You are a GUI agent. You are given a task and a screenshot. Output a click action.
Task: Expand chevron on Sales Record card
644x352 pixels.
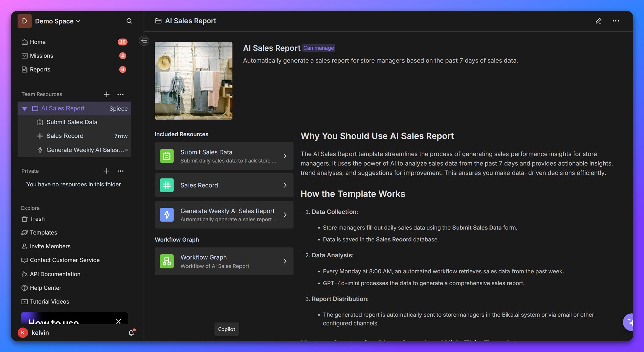tap(285, 185)
